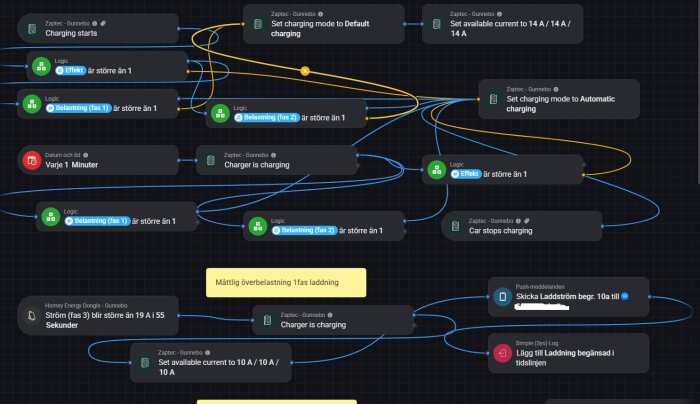
Task: Click the tag icon beside Car stops charging title
Action: click(527, 221)
